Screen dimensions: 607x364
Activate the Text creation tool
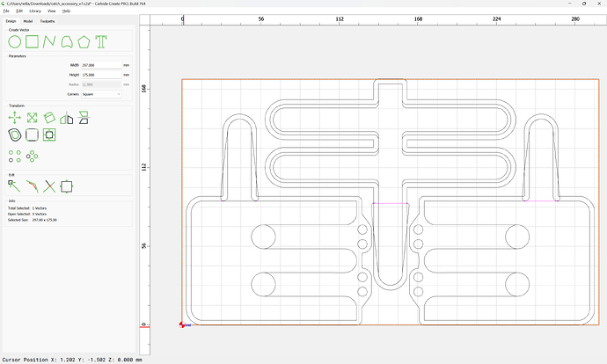[101, 42]
